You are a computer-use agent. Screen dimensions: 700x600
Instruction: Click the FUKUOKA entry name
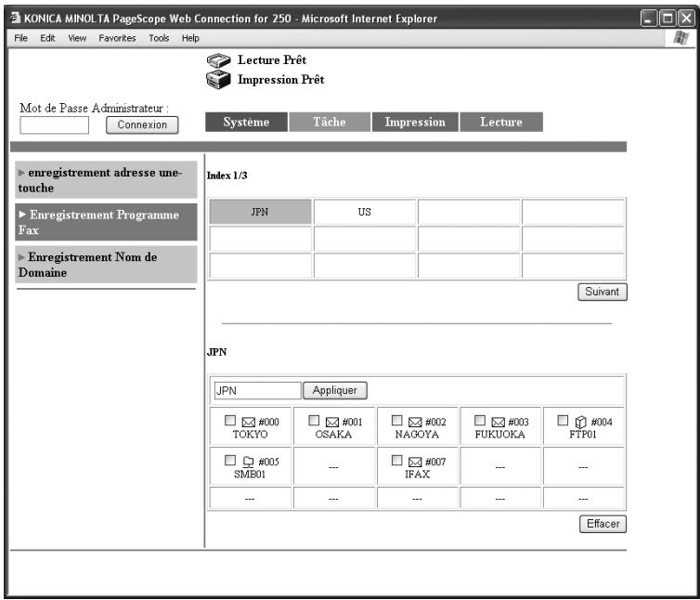click(500, 435)
